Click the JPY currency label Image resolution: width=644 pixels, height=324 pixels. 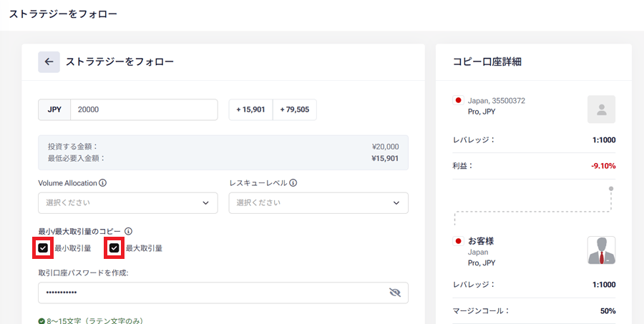54,109
